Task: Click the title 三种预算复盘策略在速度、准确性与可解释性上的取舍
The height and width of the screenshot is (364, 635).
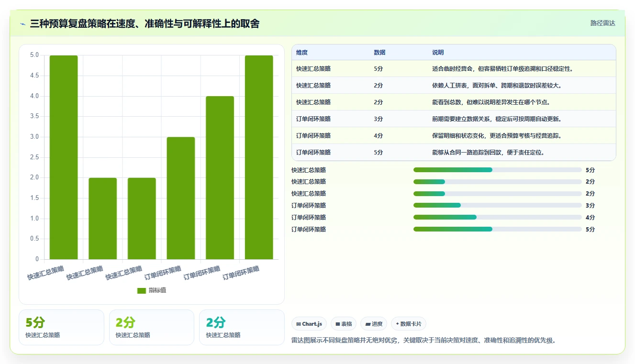Action: point(145,23)
